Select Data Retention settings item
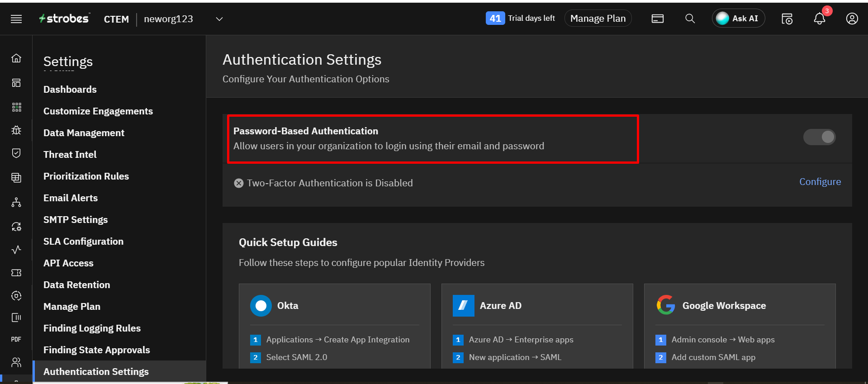The width and height of the screenshot is (868, 384). click(76, 285)
